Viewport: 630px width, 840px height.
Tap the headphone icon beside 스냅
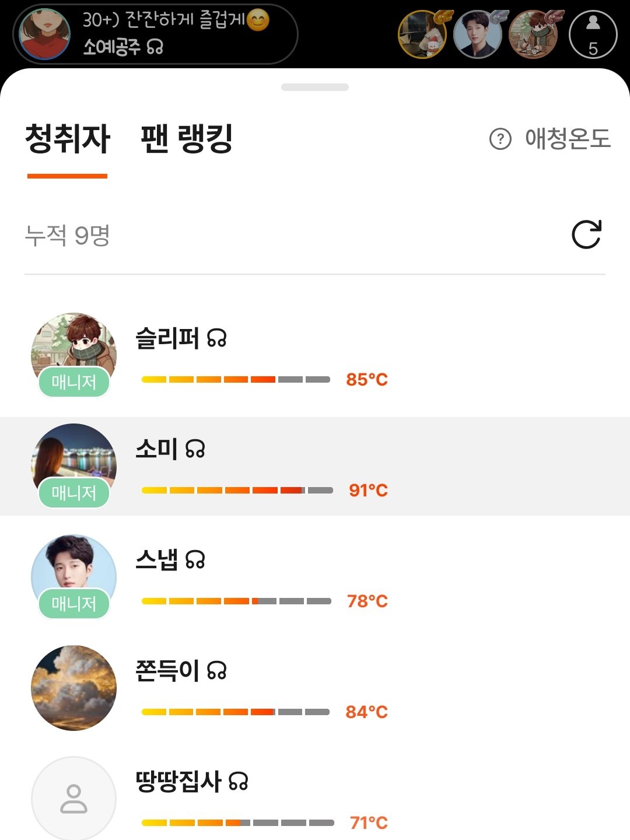195,560
